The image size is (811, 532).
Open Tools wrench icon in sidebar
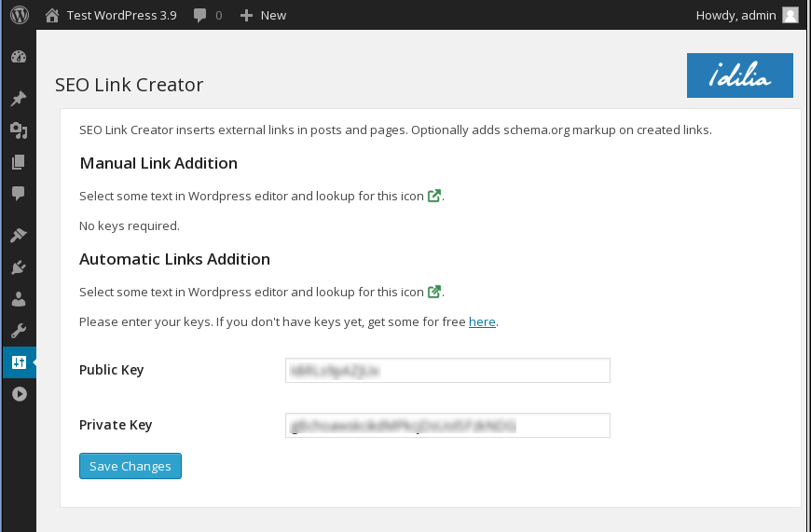click(19, 331)
